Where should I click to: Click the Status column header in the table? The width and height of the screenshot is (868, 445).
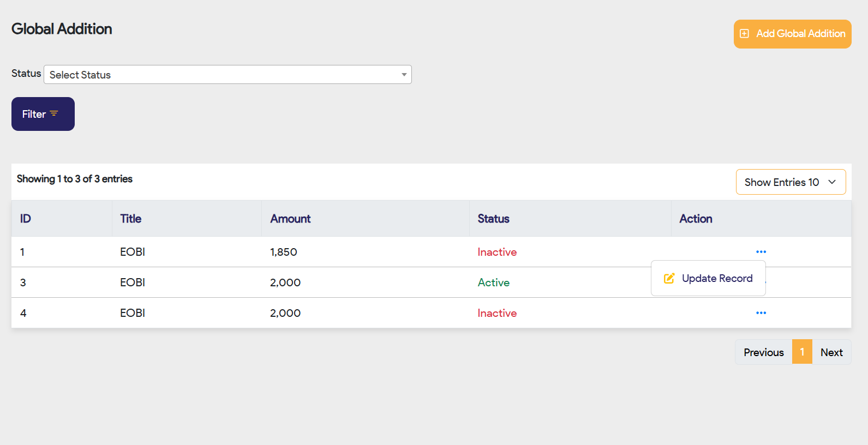coord(493,219)
